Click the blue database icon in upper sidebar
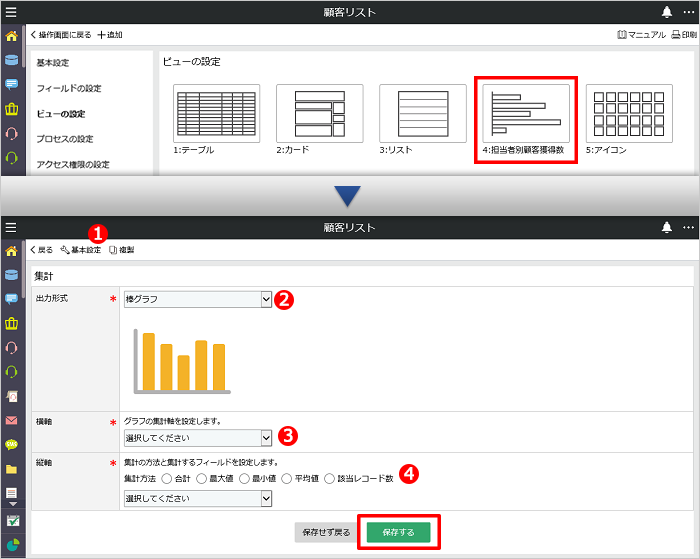700x559 pixels. tap(12, 60)
